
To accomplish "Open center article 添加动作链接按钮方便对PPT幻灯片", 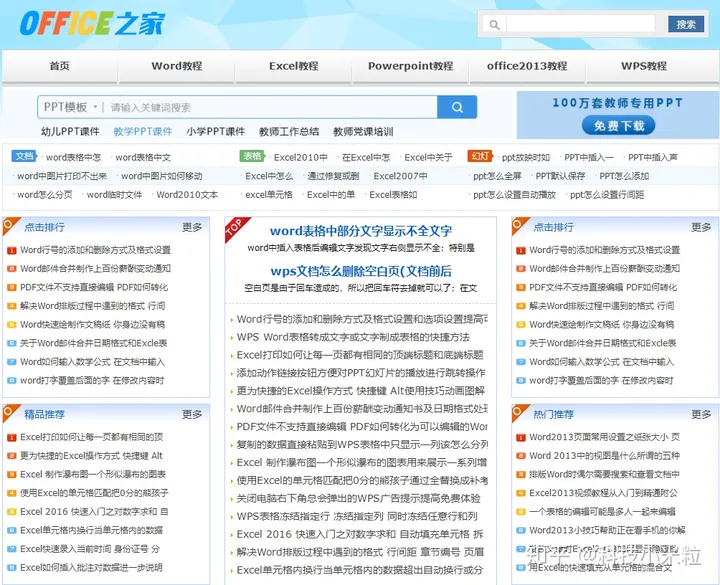I will (361, 373).
